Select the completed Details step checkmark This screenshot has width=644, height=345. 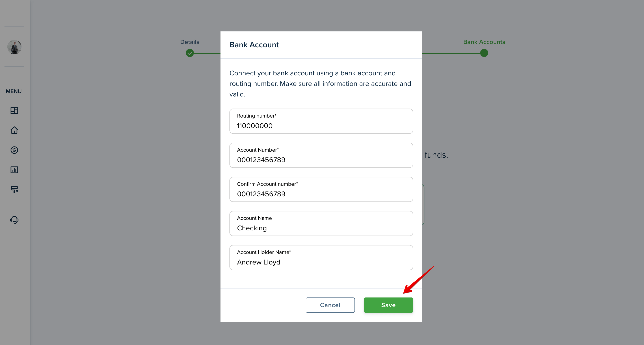(190, 53)
